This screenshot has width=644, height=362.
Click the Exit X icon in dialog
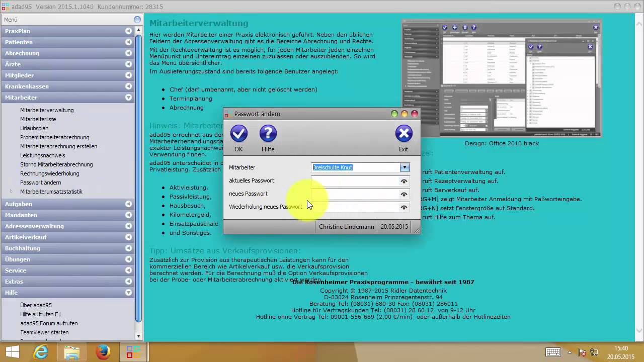[404, 134]
